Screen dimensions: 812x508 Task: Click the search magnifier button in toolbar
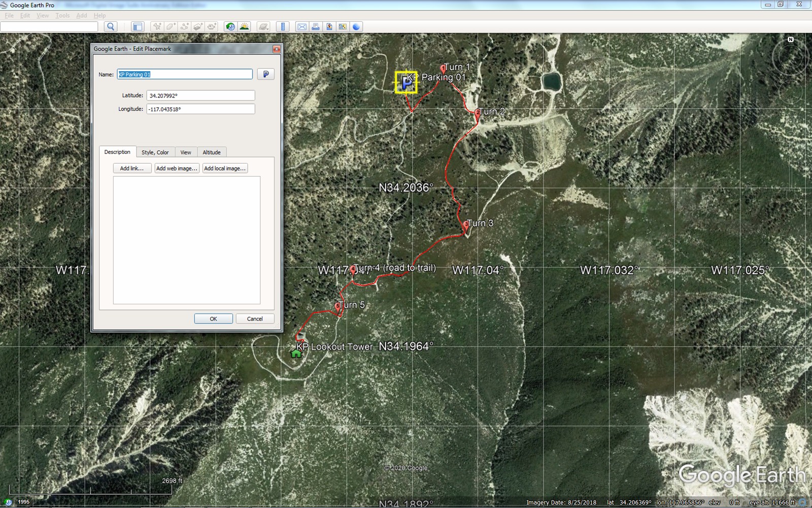click(x=111, y=26)
